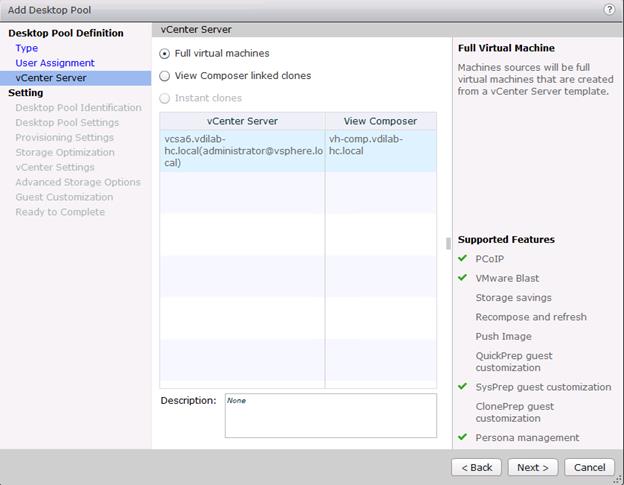Click the VMware Blast checkmark icon
Viewport: 624px width, 485px height.
462,277
